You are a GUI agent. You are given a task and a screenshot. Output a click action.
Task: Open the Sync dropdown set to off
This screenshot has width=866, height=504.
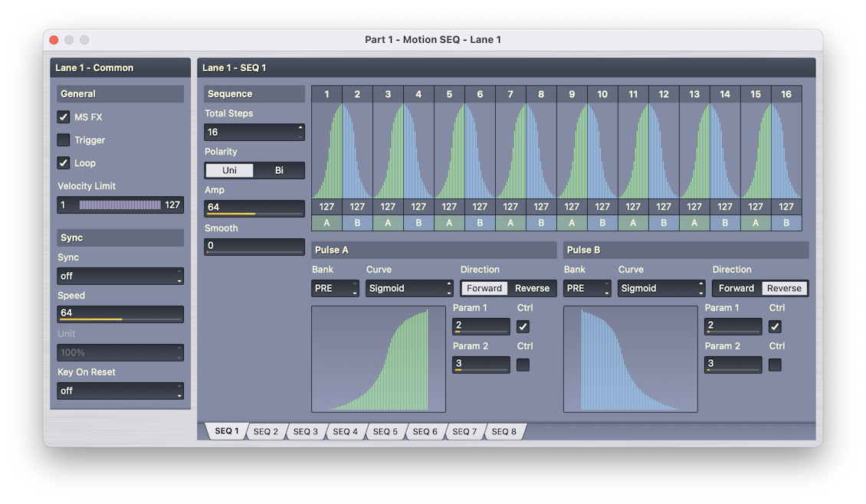tap(120, 276)
